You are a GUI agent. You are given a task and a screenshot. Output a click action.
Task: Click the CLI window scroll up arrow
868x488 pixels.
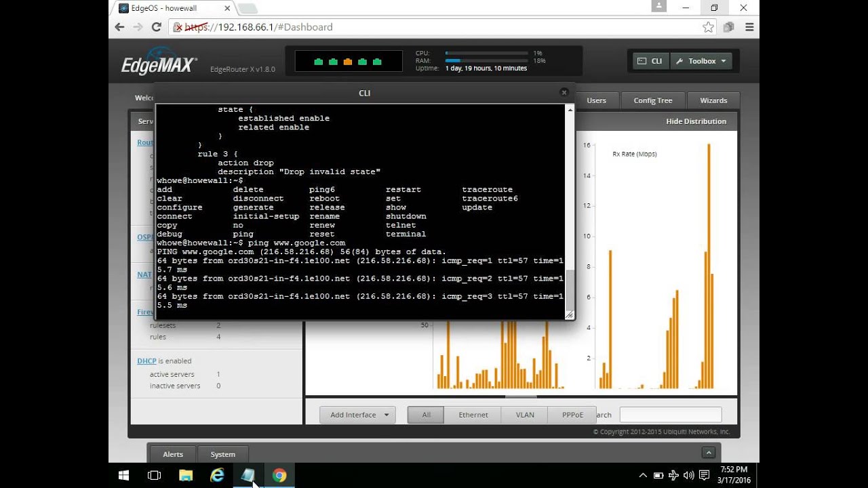(570, 110)
